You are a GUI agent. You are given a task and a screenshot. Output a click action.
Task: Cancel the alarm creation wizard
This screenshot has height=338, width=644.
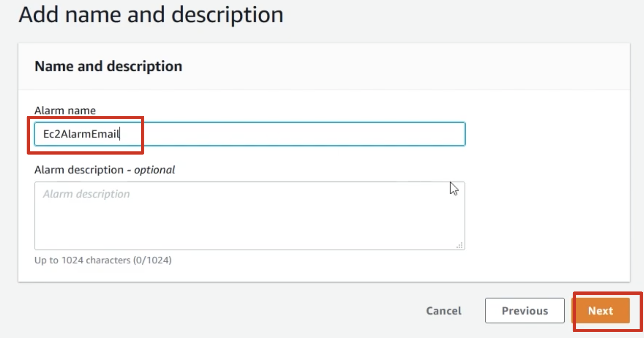coord(444,311)
